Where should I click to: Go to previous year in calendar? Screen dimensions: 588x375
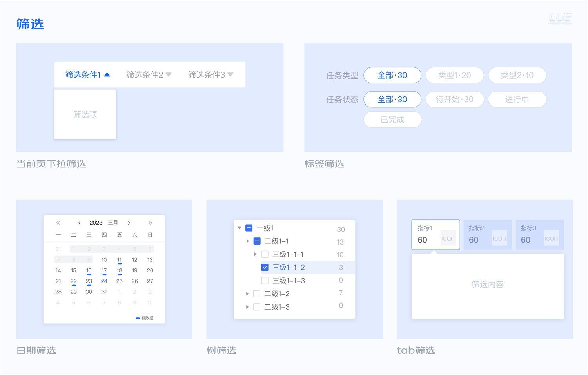point(58,223)
